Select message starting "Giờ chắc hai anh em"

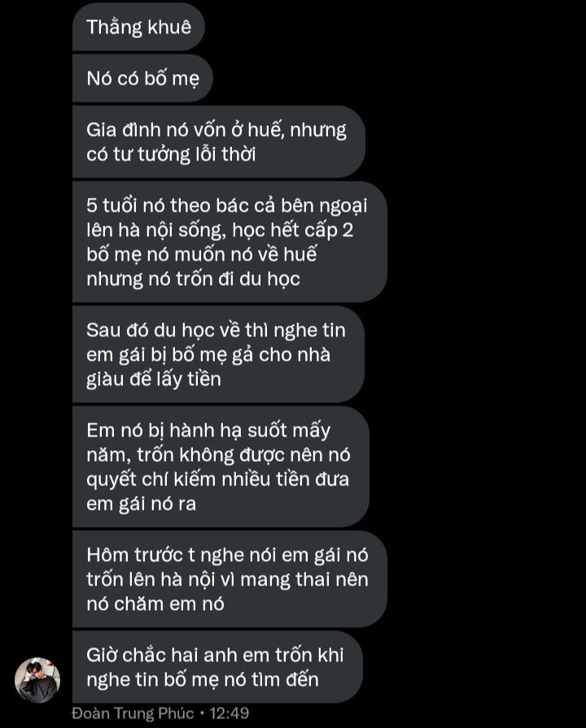217,667
